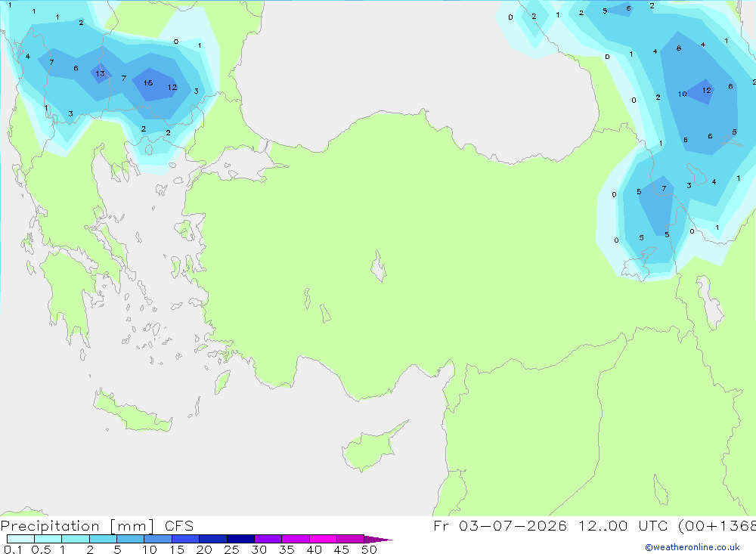The width and height of the screenshot is (756, 554).
Task: Choose the 25–30 mm navy legend swatch
Action: point(240,539)
